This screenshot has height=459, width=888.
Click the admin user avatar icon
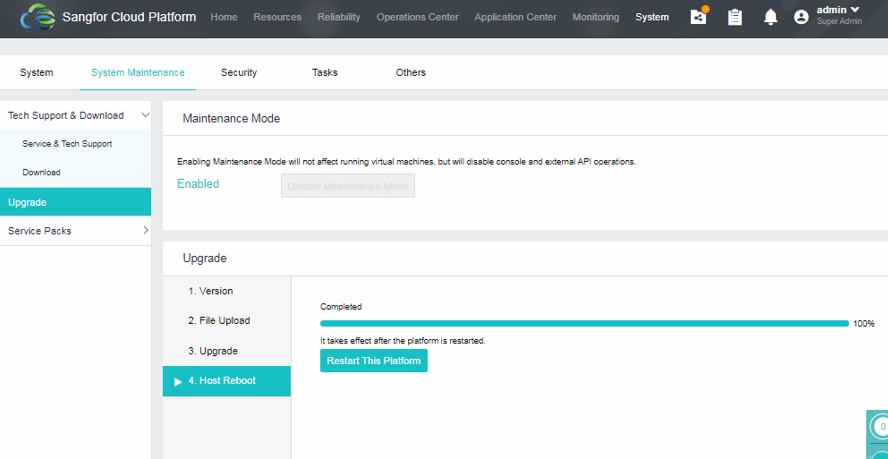tap(801, 17)
